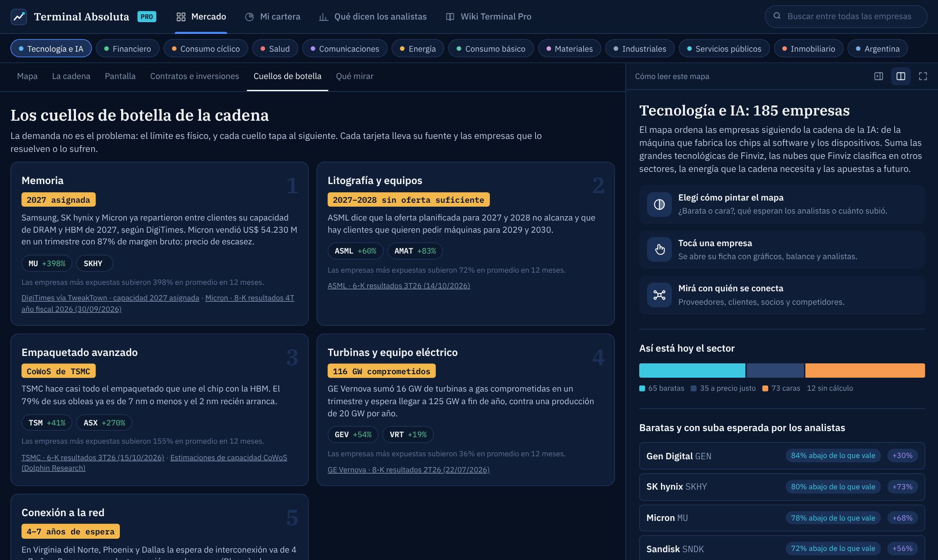Image resolution: width=938 pixels, height=560 pixels.
Task: Expand panel to fullscreen icon
Action: tap(923, 76)
